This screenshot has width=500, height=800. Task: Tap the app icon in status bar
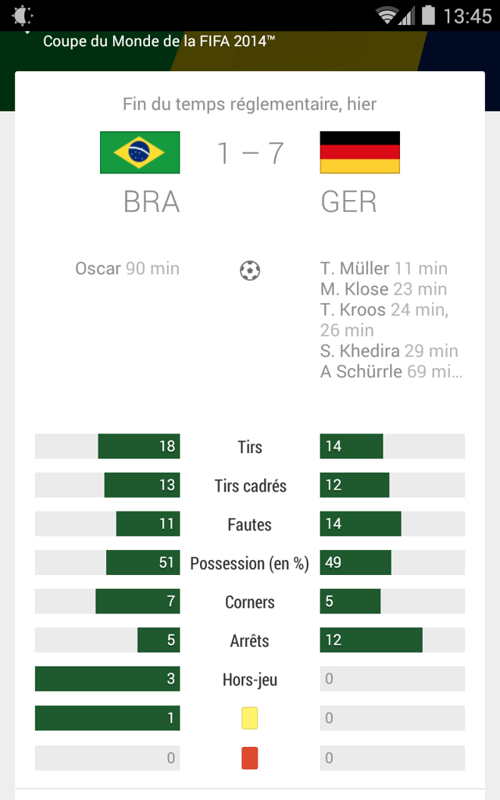point(22,16)
